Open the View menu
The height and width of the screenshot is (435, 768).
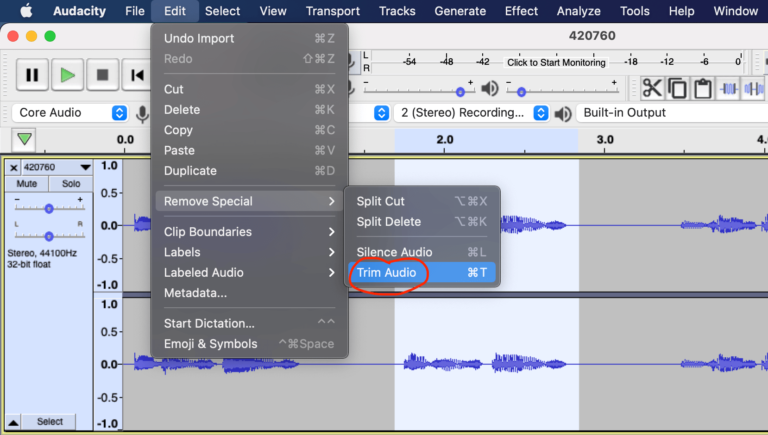(273, 11)
